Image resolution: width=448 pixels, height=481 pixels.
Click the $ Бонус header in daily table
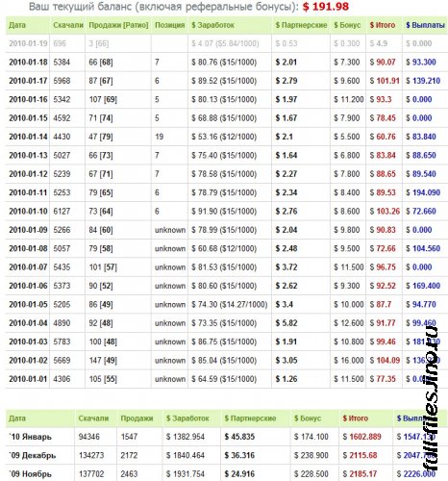[347, 25]
